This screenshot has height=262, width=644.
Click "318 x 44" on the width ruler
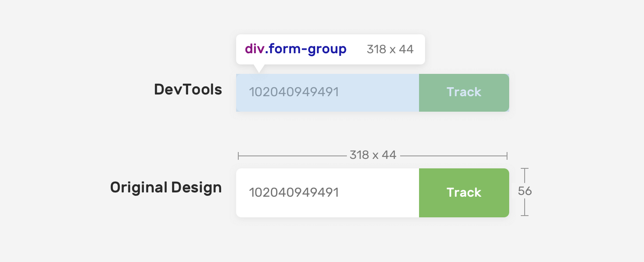point(373,155)
